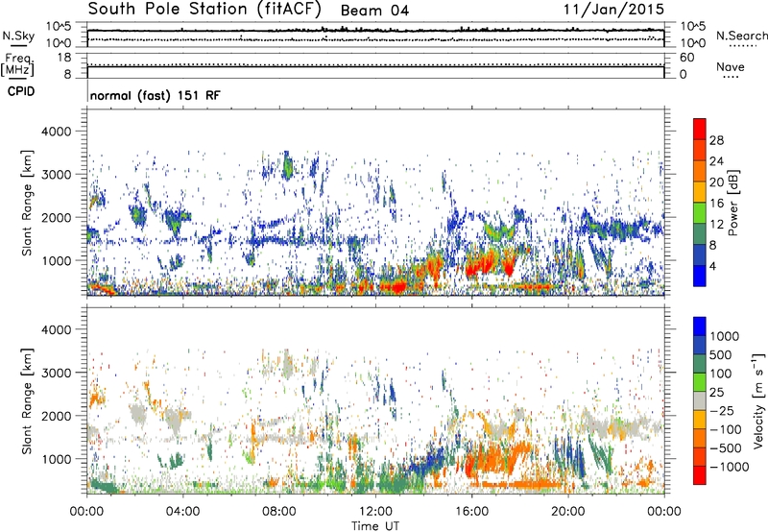Click the '12:00' time axis label
Image resolution: width=768 pixels, height=532 pixels.
click(375, 512)
